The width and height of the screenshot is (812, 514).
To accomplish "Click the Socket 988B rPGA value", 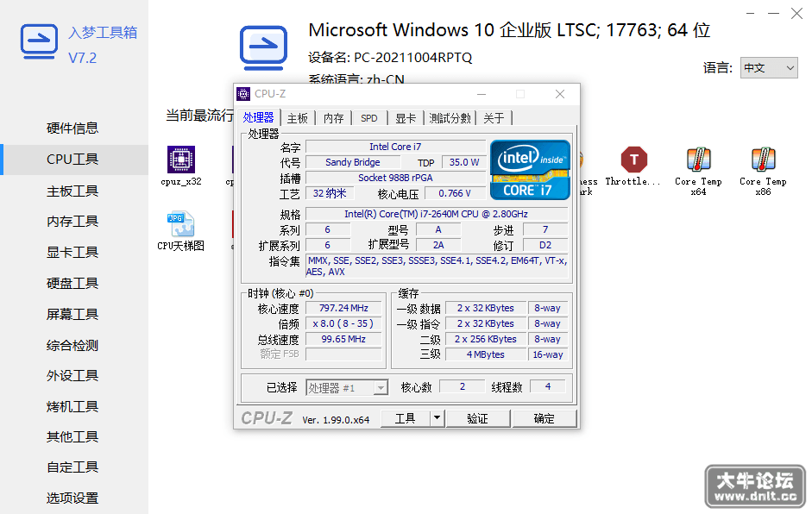I will coord(395,178).
